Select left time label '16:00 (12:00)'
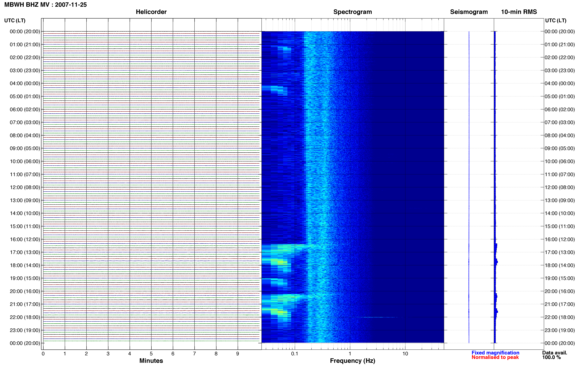This screenshot has height=368, width=588. 25,239
